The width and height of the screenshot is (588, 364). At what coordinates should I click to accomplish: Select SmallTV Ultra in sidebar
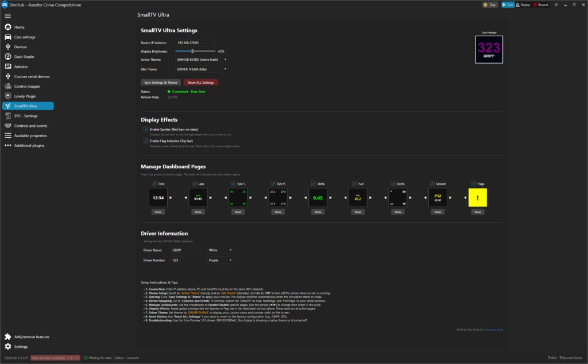click(28, 106)
